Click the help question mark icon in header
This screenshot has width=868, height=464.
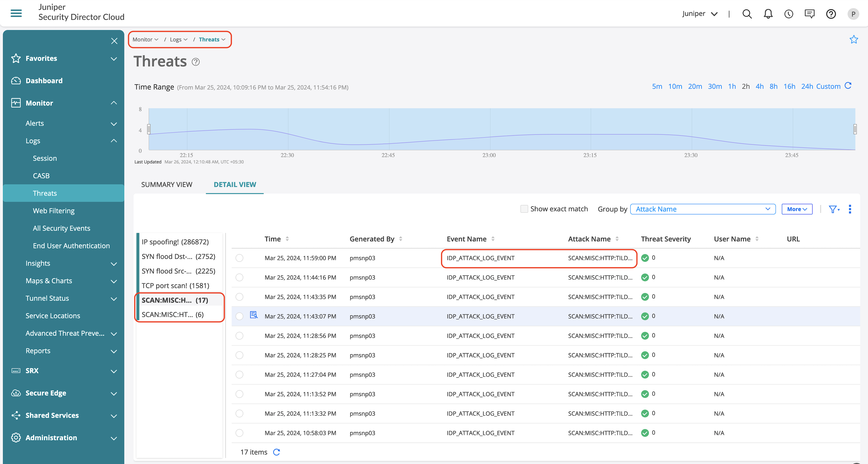click(831, 14)
